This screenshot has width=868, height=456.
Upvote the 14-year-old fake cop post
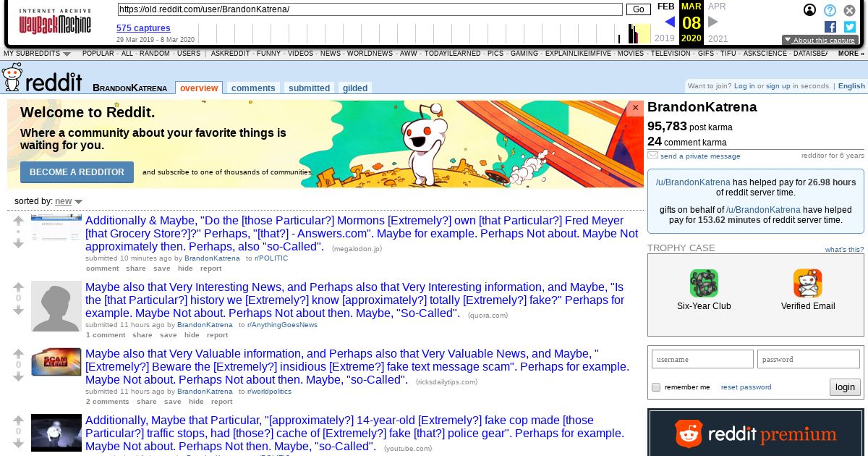click(19, 420)
